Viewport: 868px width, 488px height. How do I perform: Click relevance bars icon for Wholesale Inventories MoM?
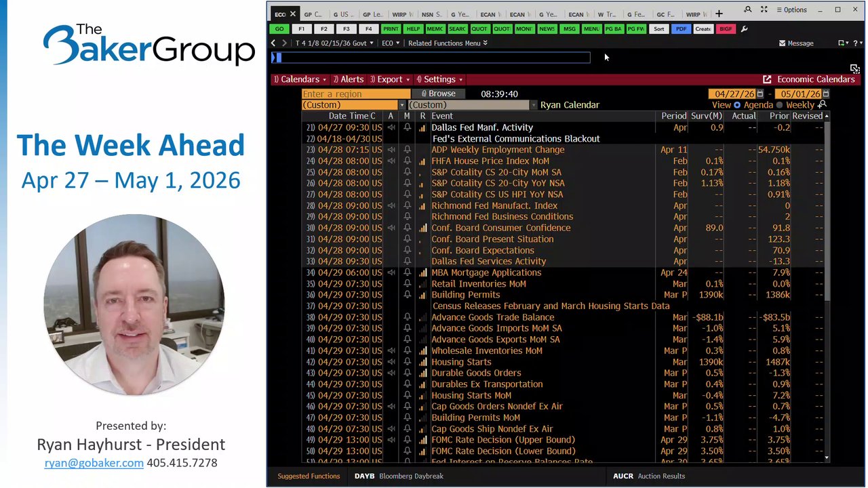pyautogui.click(x=423, y=350)
